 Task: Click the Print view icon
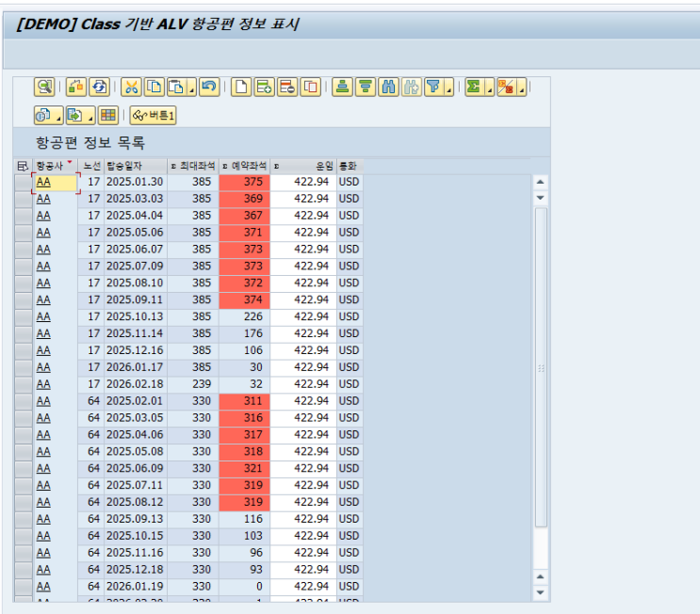click(x=43, y=116)
